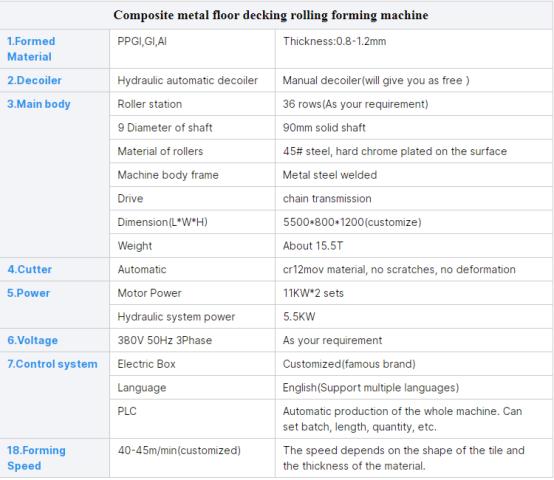554x480 pixels.
Task: Click the '5500*800*1200(customize)' dimension value
Action: point(352,222)
